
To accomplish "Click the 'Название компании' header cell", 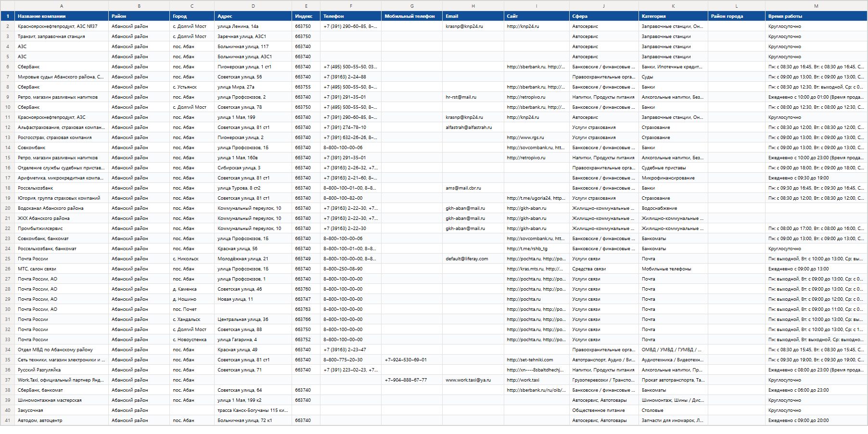I will (x=62, y=16).
